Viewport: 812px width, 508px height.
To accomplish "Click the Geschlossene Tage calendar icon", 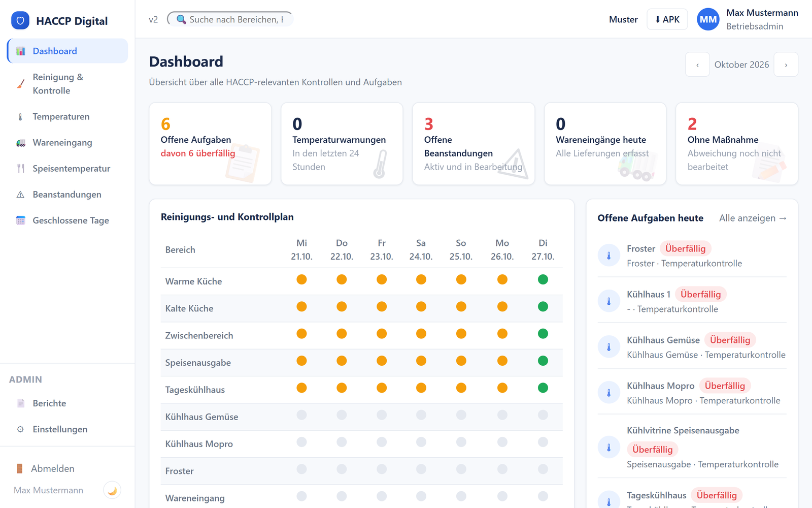I will pyautogui.click(x=20, y=220).
